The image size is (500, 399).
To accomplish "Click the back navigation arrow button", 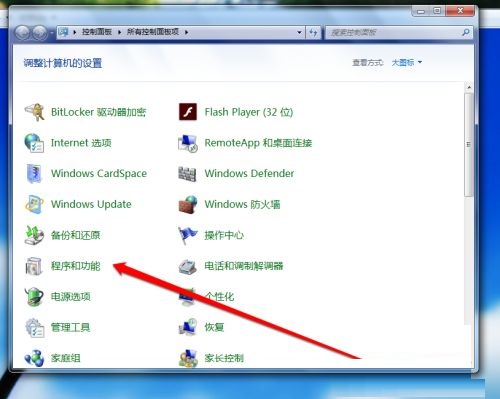I will pos(23,33).
